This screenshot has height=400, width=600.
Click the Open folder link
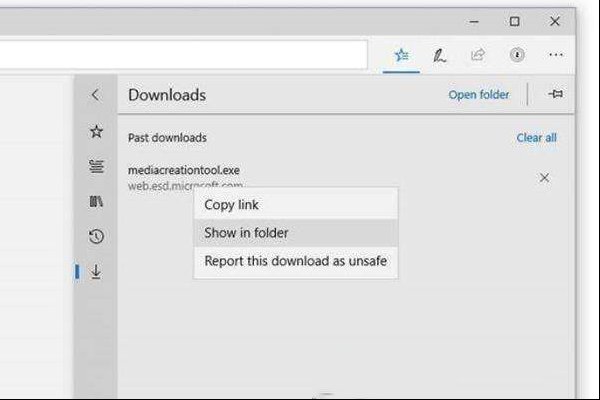tap(479, 95)
